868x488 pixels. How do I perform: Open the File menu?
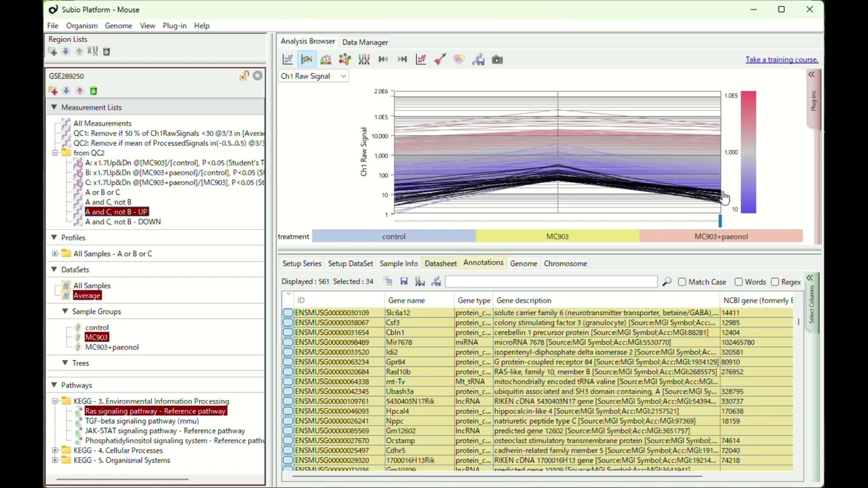coord(52,26)
